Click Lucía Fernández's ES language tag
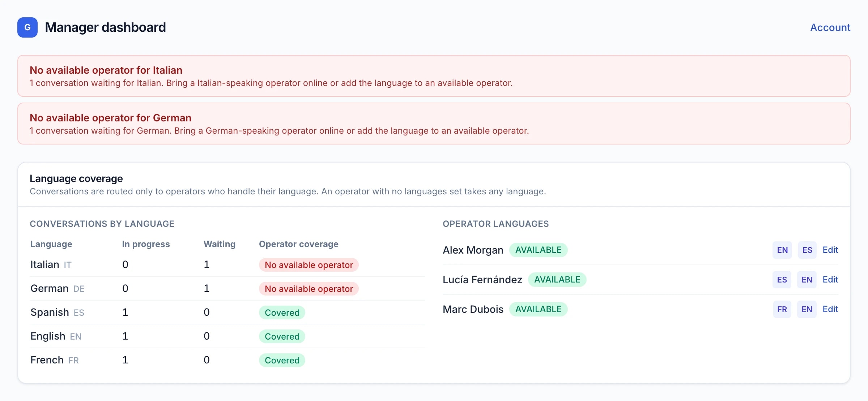868x401 pixels. click(782, 280)
